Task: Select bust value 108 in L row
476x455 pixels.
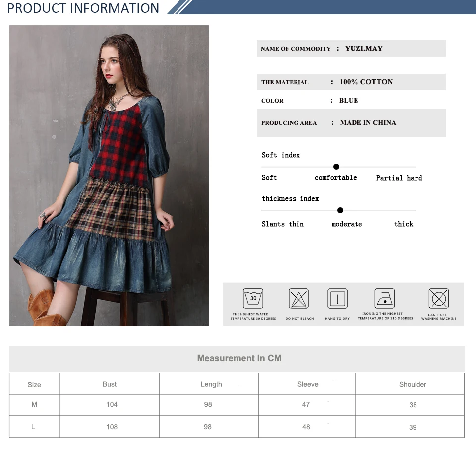Action: (112, 427)
